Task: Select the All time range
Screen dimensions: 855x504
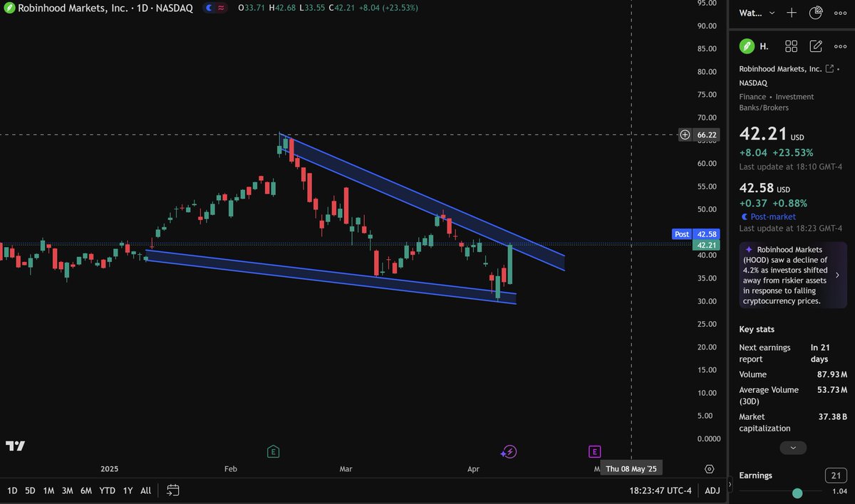Action: click(x=145, y=490)
